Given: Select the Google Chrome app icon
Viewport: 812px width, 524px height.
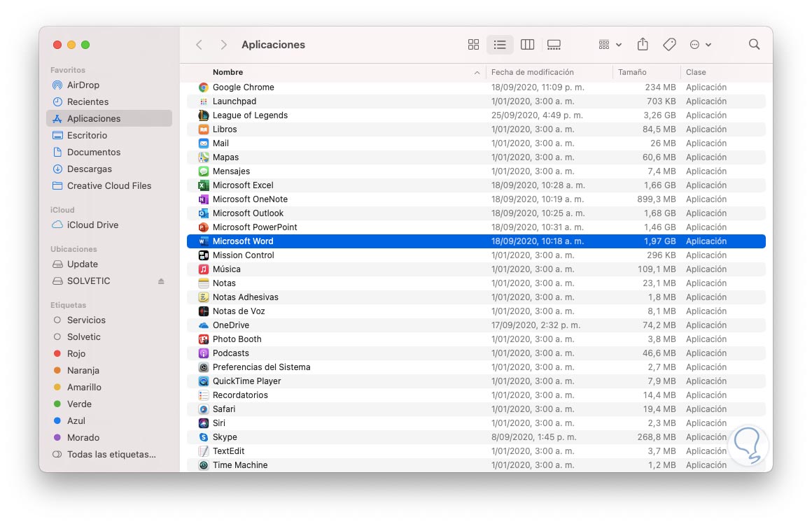Looking at the screenshot, I should click(204, 87).
